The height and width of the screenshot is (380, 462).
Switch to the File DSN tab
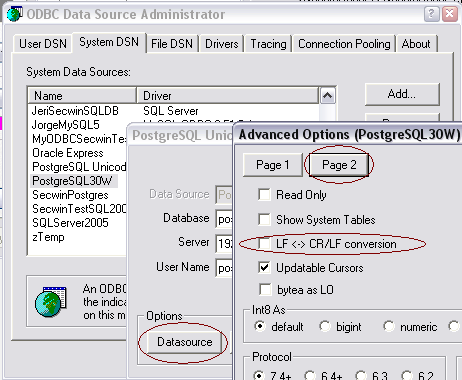[172, 44]
